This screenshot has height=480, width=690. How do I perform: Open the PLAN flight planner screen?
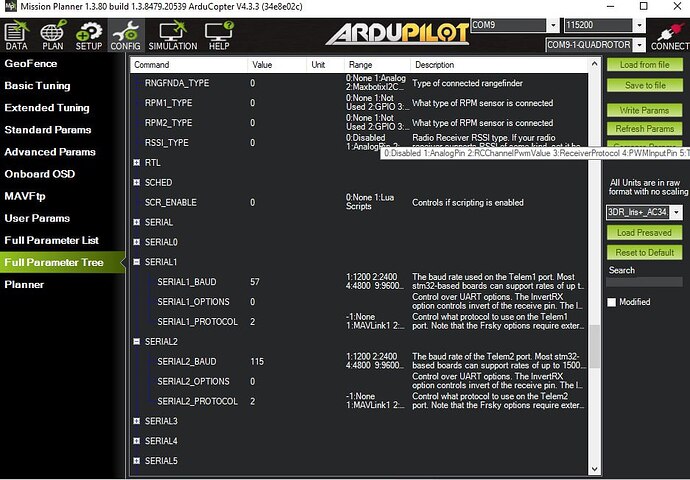53,35
